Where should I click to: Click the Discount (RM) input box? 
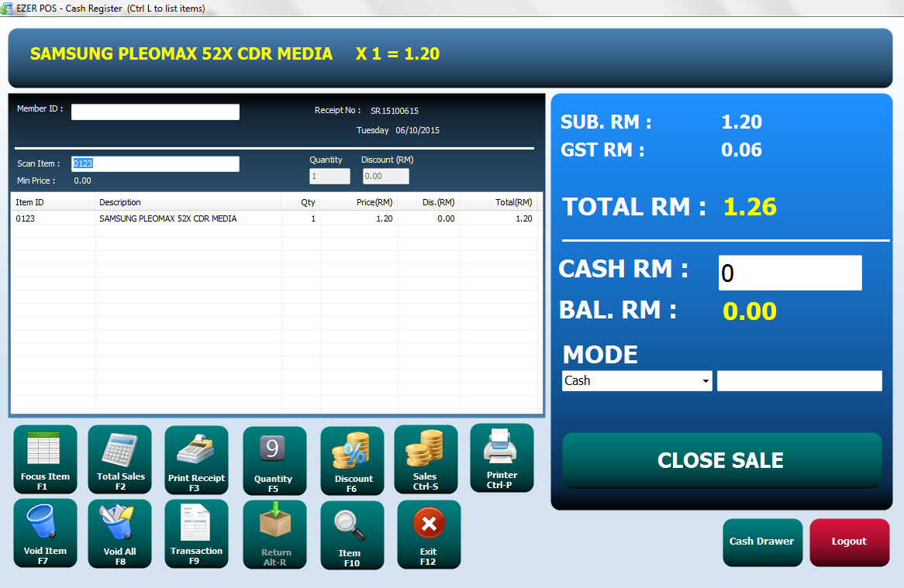point(385,176)
